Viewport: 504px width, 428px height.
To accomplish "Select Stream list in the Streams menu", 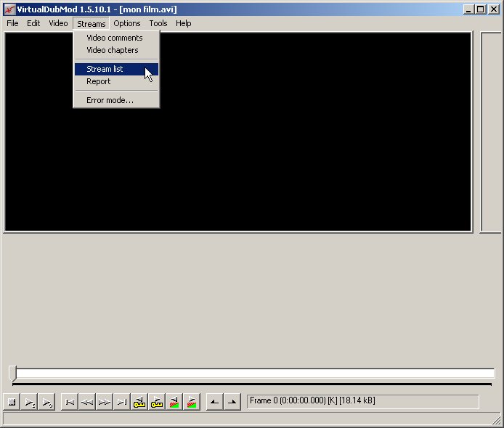I will coord(116,69).
